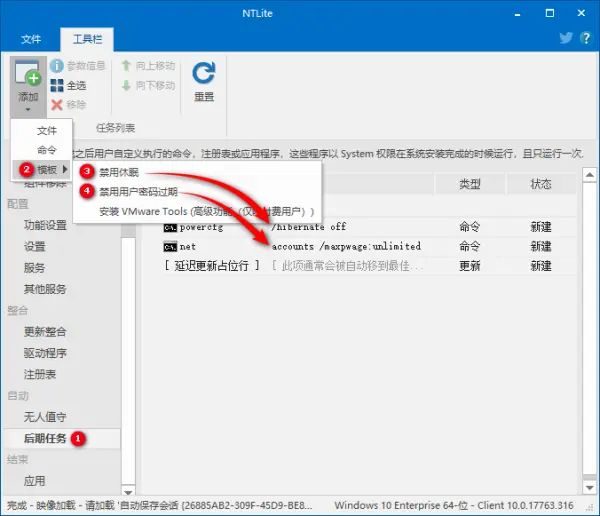Select the powercfg task row name
This screenshot has height=516, width=600.
[x=201, y=227]
